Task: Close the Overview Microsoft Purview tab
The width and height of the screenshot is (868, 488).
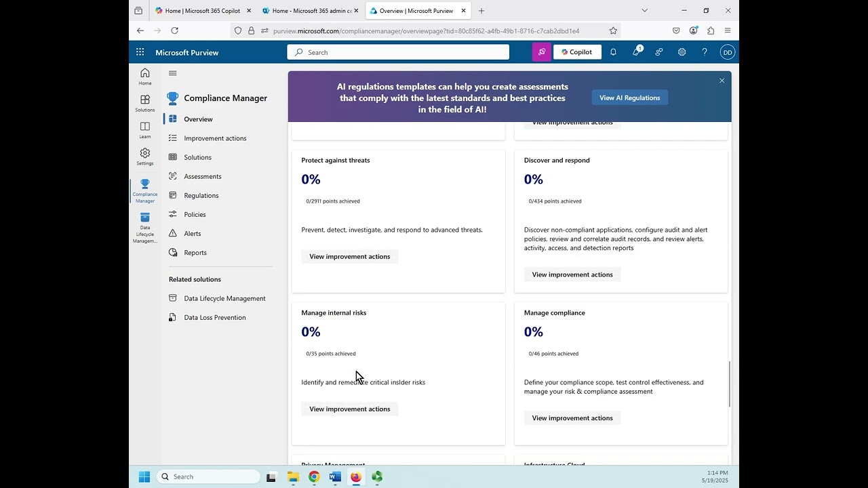Action: [464, 11]
